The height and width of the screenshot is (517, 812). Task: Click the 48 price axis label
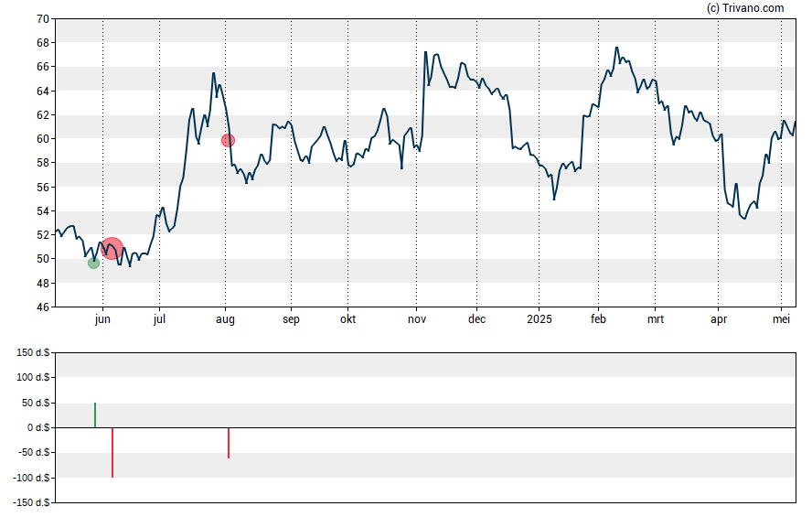click(43, 283)
